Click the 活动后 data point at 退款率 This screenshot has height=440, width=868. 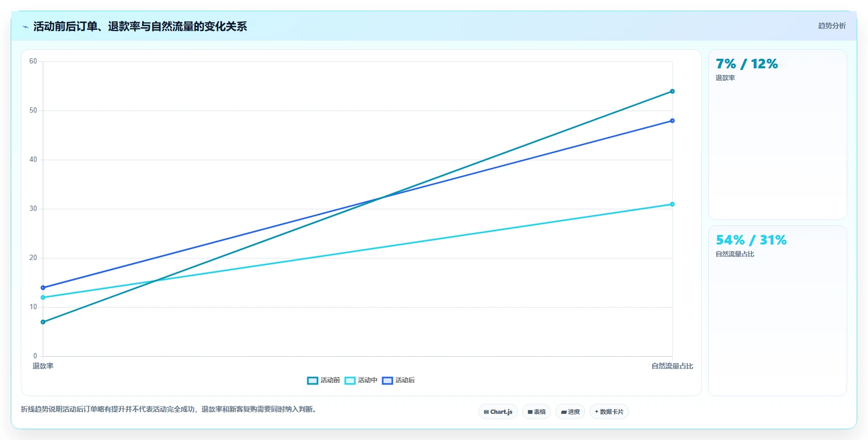pyautogui.click(x=43, y=288)
